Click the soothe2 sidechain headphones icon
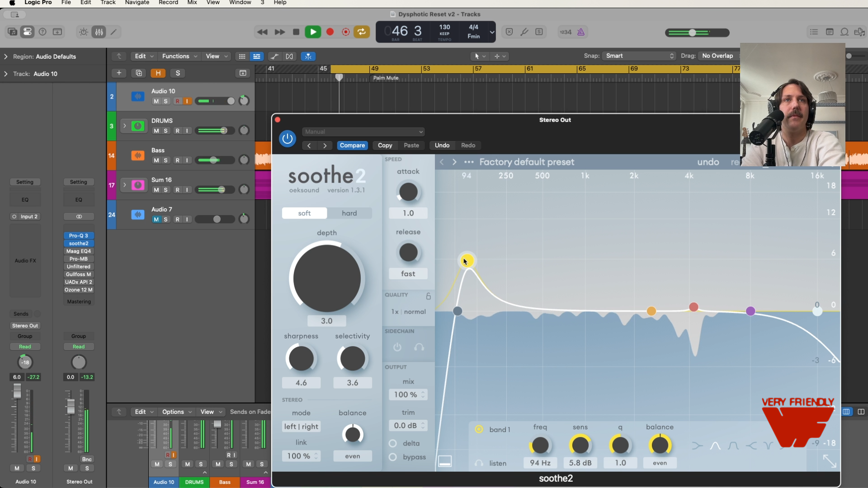This screenshot has width=868, height=488. coord(419,347)
